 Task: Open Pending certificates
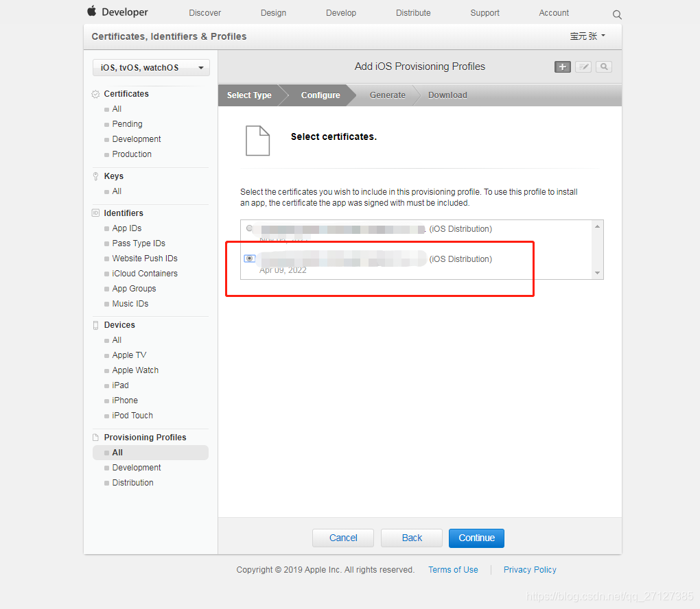(127, 124)
